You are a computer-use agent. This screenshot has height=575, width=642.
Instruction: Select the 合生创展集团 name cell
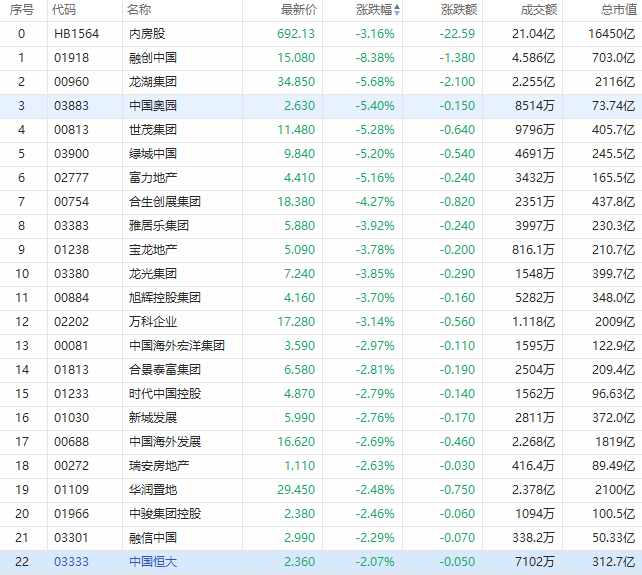click(165, 201)
